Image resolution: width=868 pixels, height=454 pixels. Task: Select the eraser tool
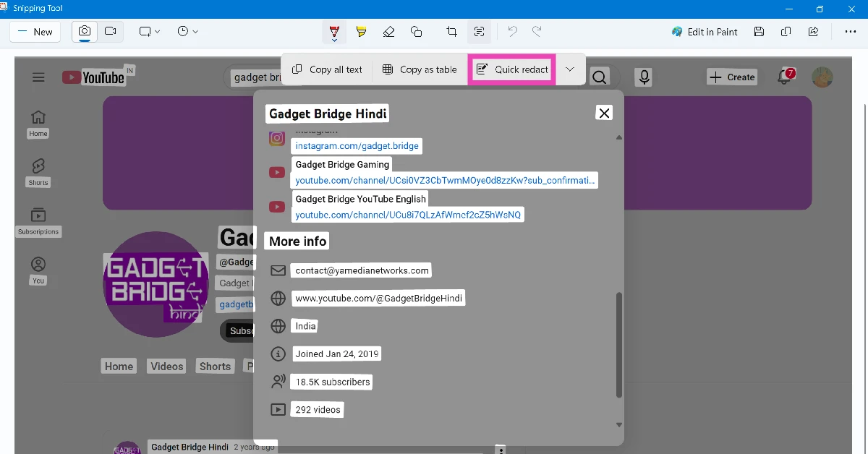tap(388, 32)
